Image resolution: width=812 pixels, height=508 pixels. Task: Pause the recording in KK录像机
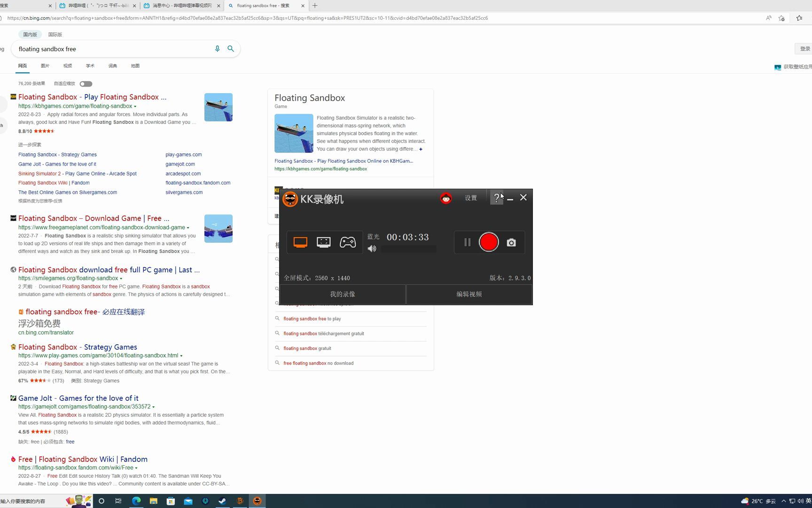[x=467, y=242]
